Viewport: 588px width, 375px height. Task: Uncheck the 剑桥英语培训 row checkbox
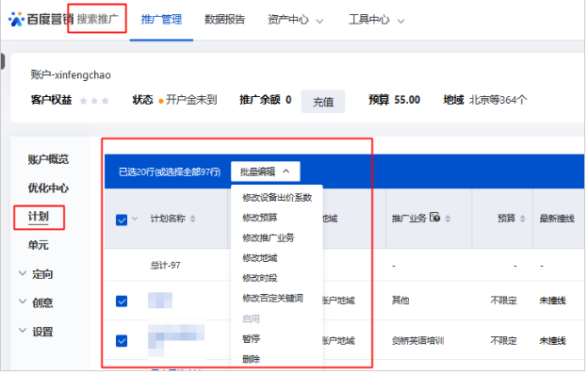coord(122,341)
